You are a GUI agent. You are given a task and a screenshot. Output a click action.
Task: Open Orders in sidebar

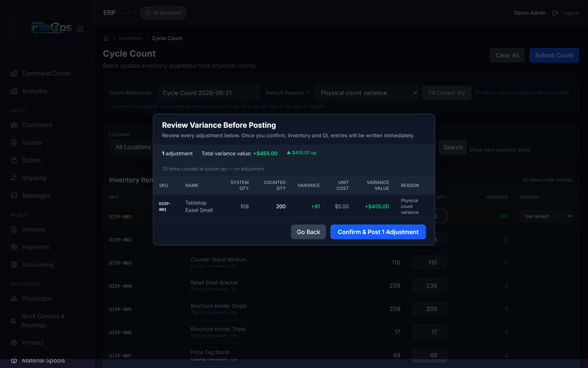click(x=31, y=160)
